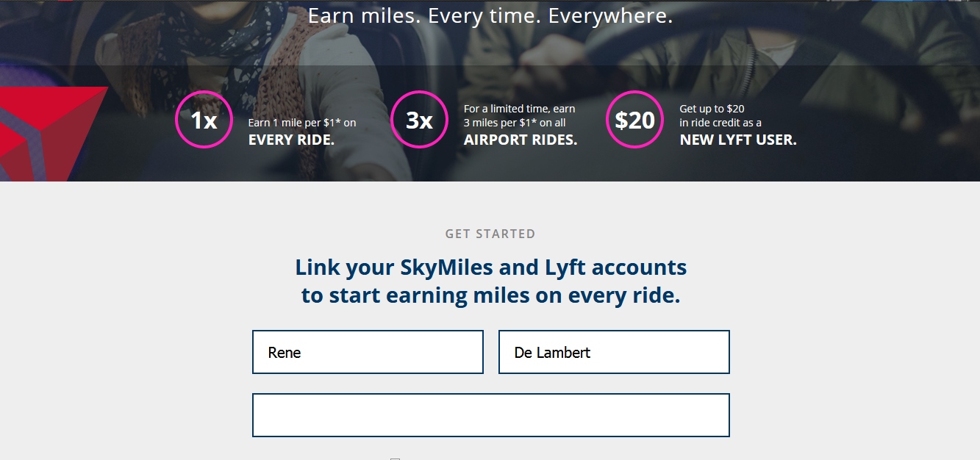The width and height of the screenshot is (980, 460).
Task: Click the $20 ride credit badge
Action: [634, 120]
